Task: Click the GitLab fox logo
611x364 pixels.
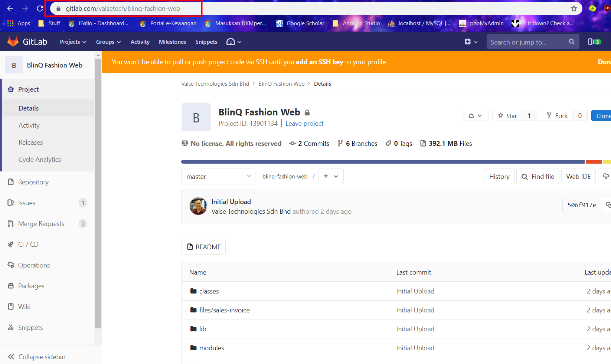Action: point(13,42)
